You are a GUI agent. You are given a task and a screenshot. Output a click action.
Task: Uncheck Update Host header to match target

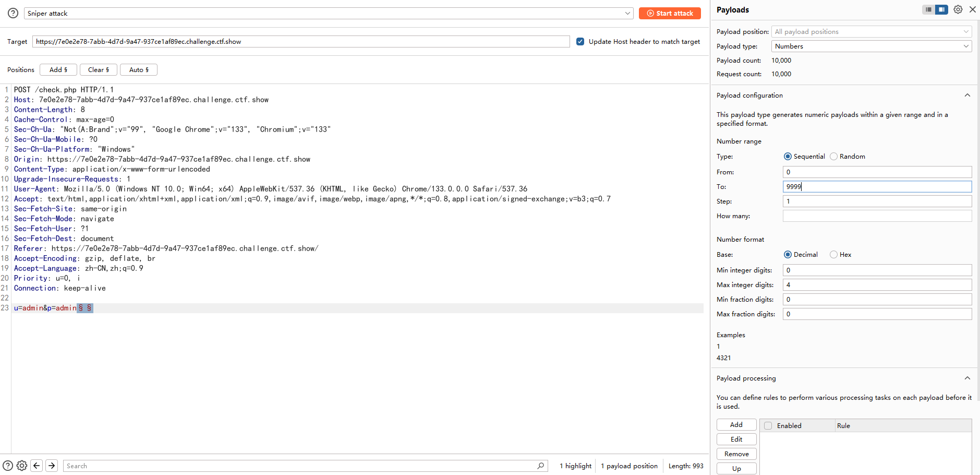click(x=580, y=42)
